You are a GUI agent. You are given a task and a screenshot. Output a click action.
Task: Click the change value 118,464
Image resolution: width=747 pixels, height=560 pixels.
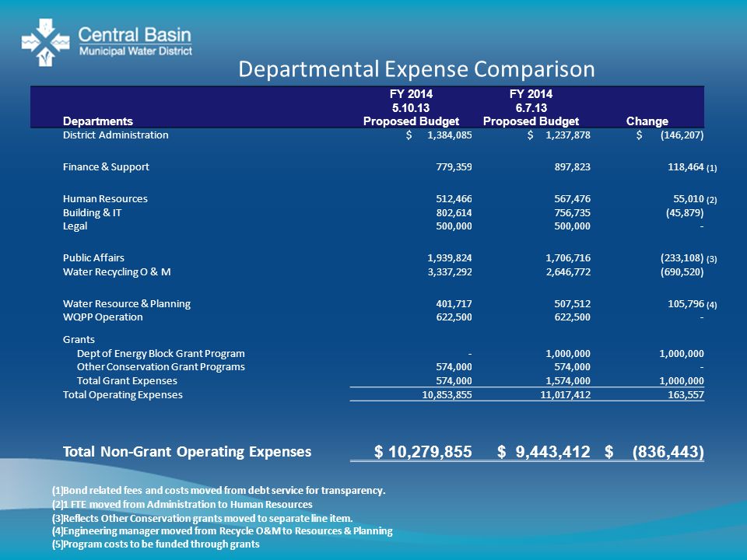(x=686, y=166)
